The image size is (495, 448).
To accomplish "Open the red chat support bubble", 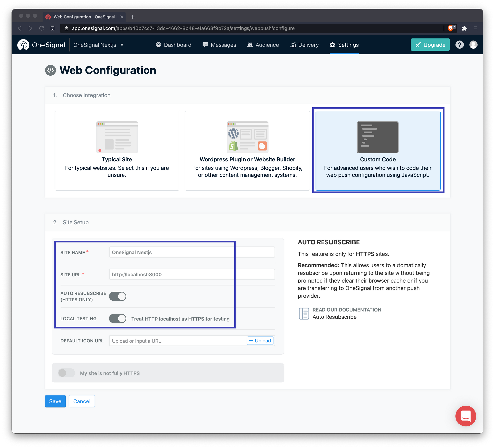I will (466, 416).
